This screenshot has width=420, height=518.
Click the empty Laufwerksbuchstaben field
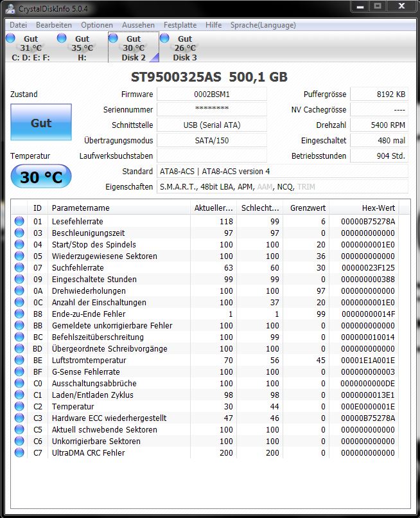(212, 156)
